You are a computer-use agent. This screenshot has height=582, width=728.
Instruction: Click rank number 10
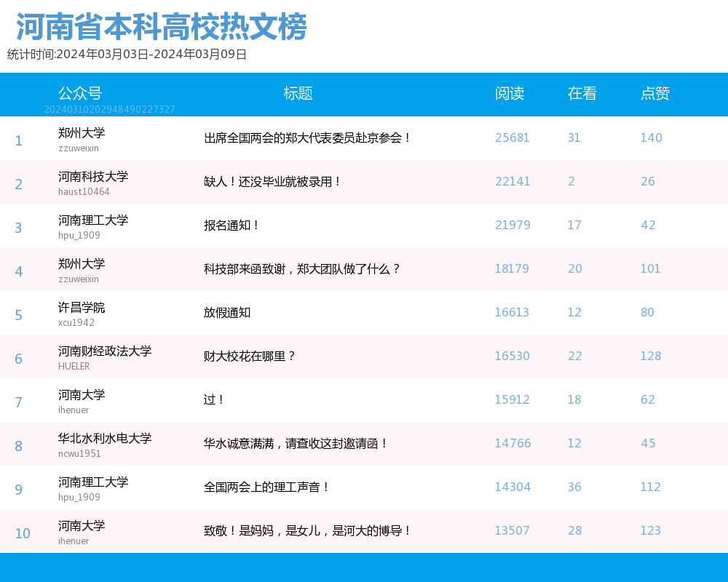(x=23, y=534)
